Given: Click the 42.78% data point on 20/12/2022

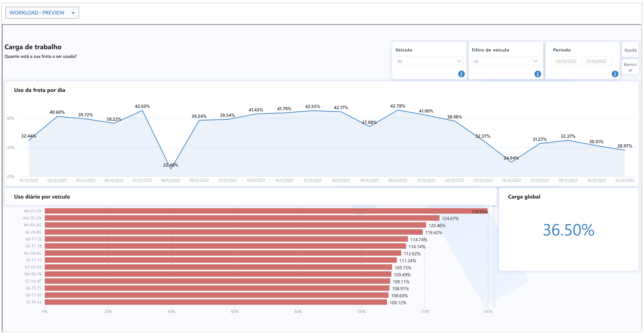Looking at the screenshot, I should coord(398,110).
